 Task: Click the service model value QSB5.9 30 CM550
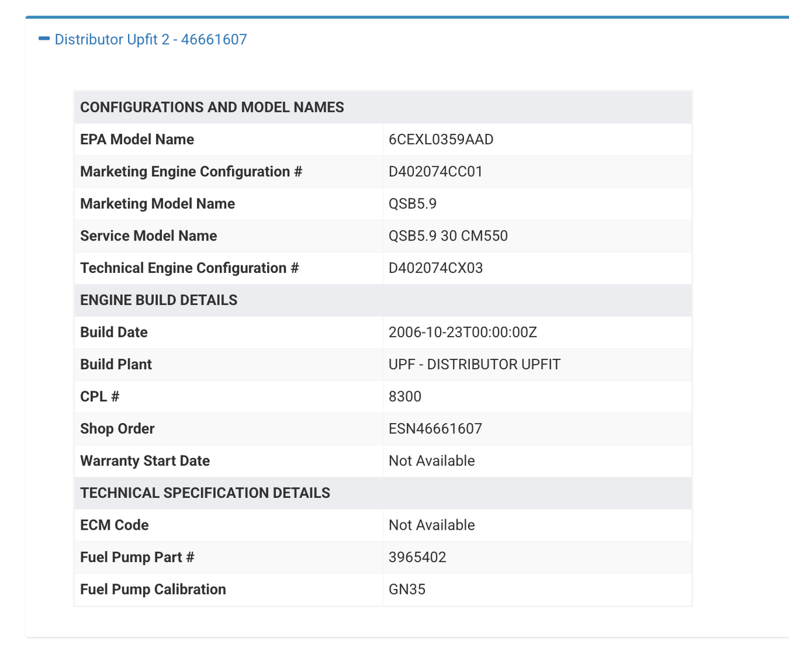tap(448, 236)
